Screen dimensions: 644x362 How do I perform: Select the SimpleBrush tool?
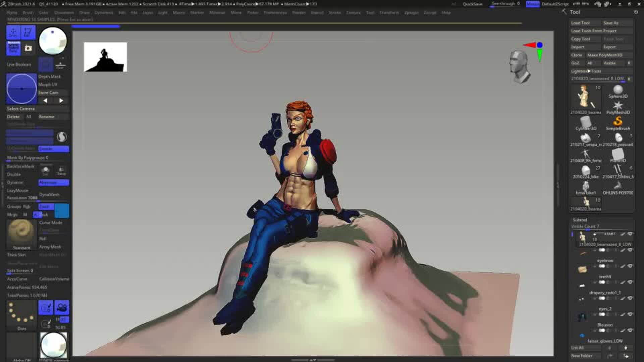coord(618,122)
